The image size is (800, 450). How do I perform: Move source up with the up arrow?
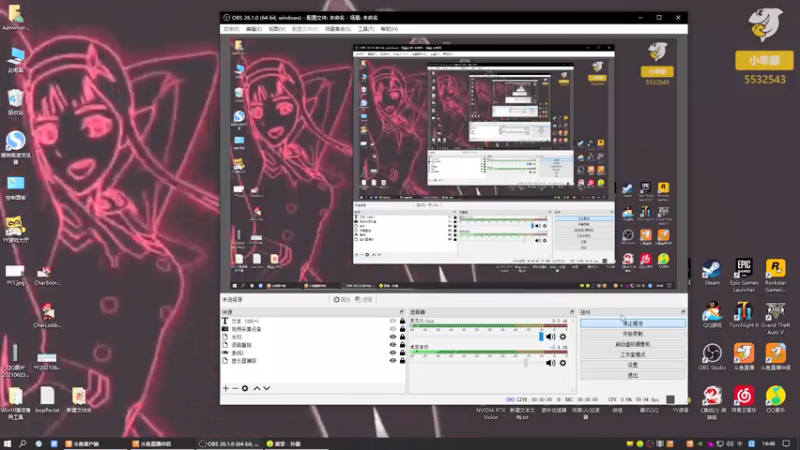[257, 388]
